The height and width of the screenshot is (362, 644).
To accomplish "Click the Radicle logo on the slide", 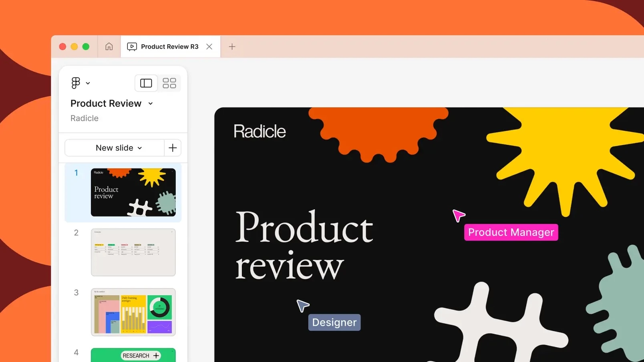I will [260, 131].
